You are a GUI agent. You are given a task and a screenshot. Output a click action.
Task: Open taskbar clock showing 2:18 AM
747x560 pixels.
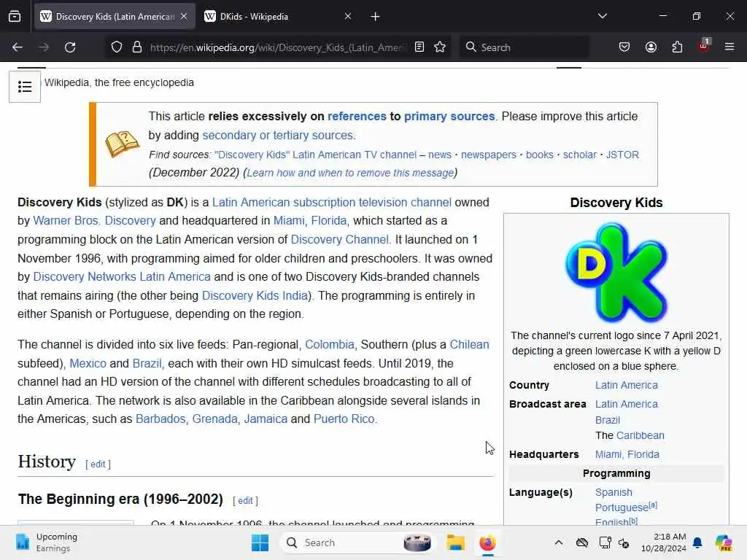pos(663,542)
